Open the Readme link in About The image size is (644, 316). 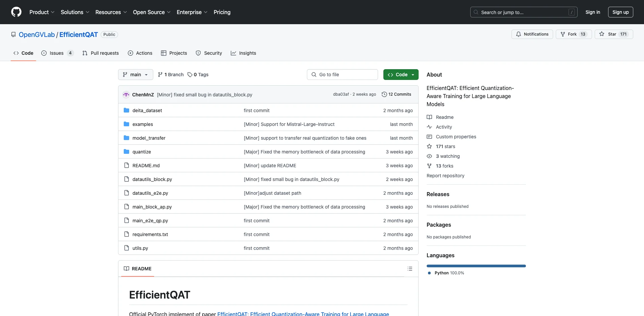tap(440, 117)
